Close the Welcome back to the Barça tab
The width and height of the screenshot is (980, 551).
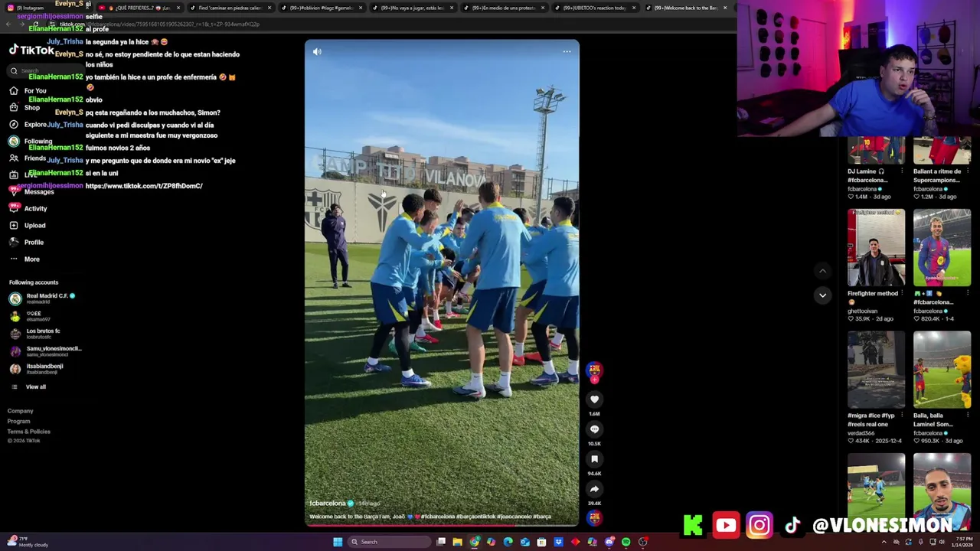tap(725, 8)
